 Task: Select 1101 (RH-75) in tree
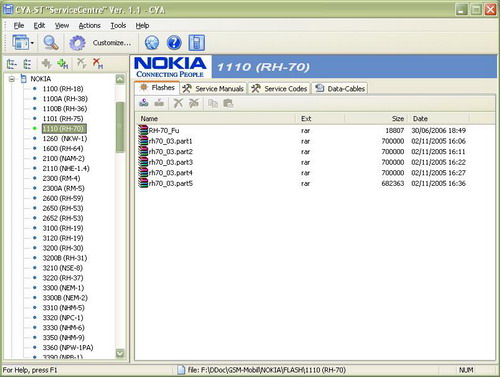63,119
